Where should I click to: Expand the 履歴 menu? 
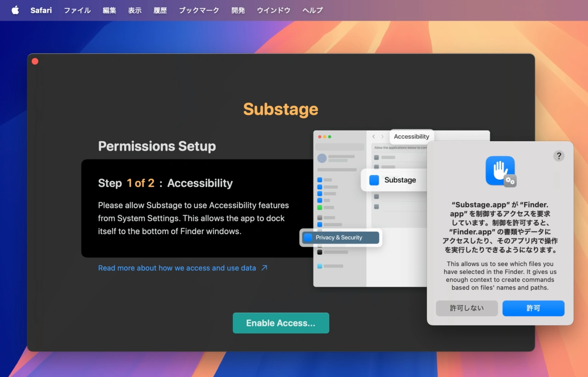tap(160, 10)
